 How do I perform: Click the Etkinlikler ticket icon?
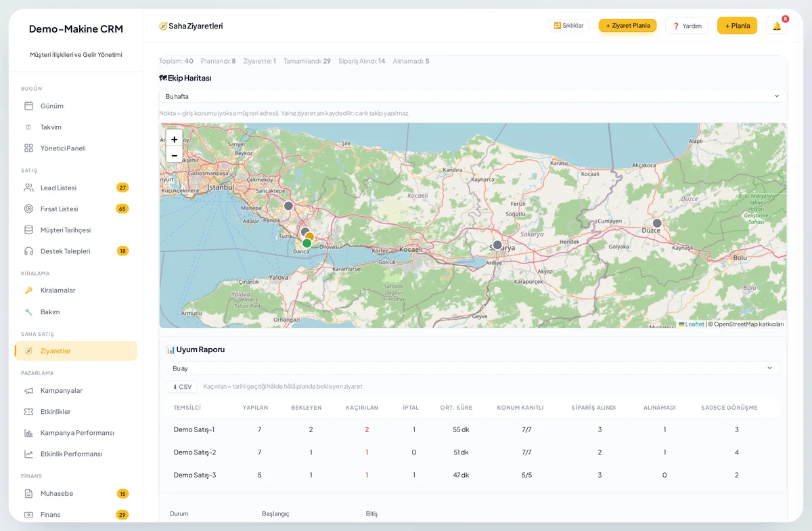28,411
